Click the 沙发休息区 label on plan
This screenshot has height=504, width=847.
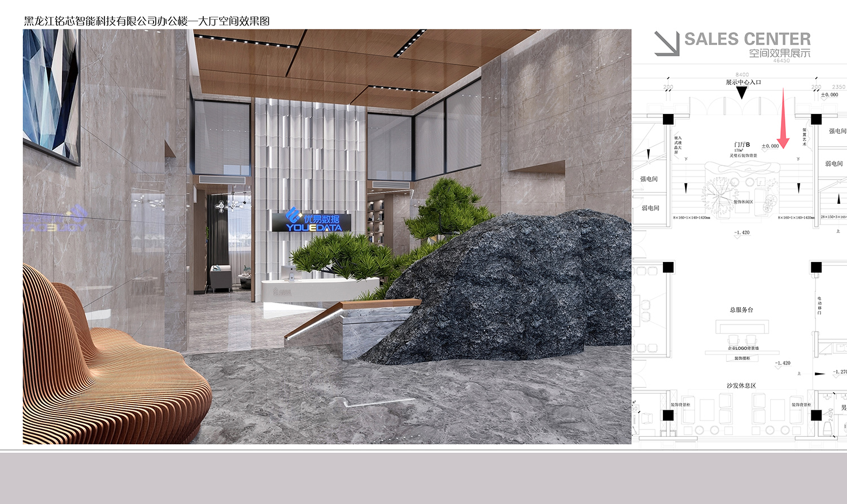[x=741, y=385]
